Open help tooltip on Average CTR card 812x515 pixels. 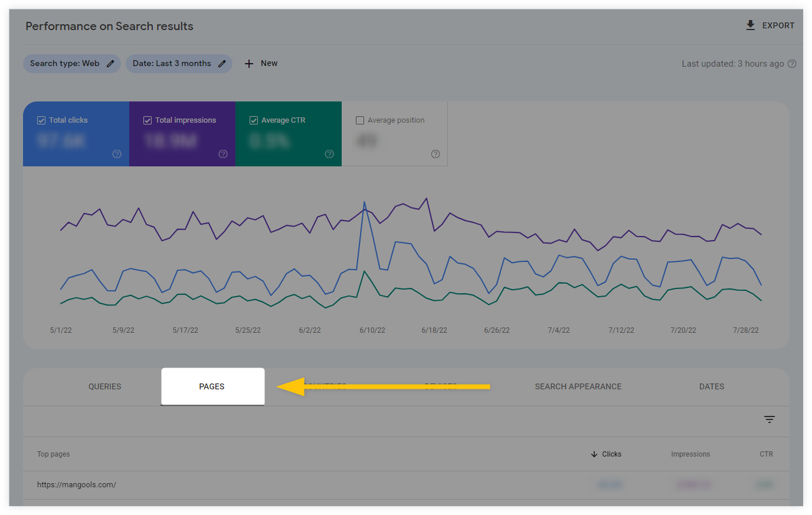pyautogui.click(x=329, y=154)
